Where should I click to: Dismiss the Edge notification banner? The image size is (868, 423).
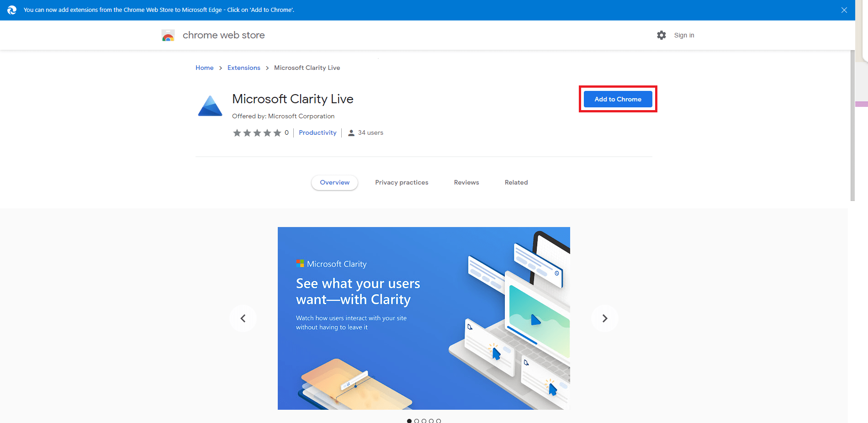tap(844, 10)
